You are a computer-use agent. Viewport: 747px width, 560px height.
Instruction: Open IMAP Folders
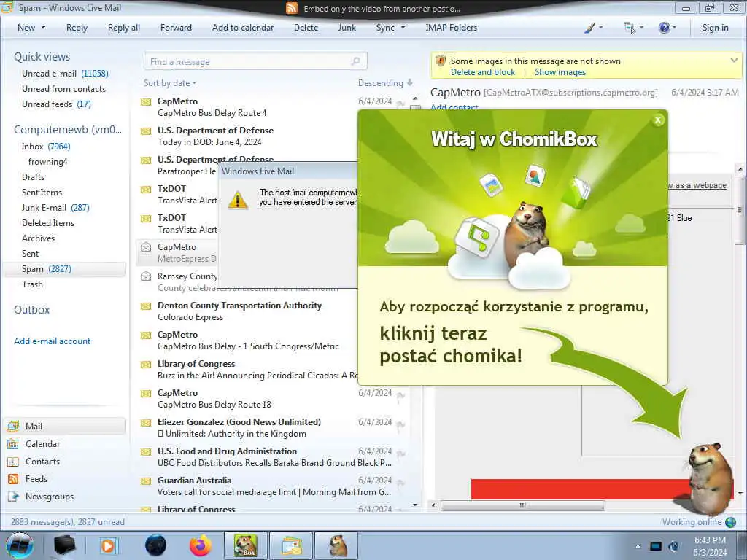pos(451,28)
